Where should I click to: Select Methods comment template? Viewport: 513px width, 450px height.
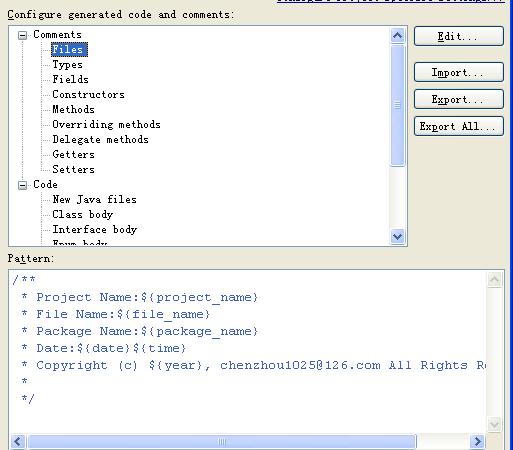coord(74,109)
